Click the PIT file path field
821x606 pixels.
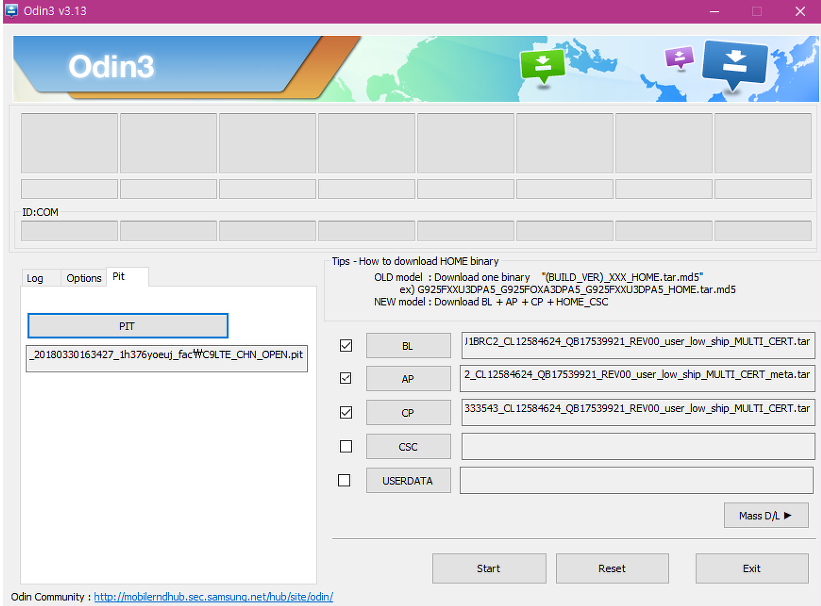(167, 358)
